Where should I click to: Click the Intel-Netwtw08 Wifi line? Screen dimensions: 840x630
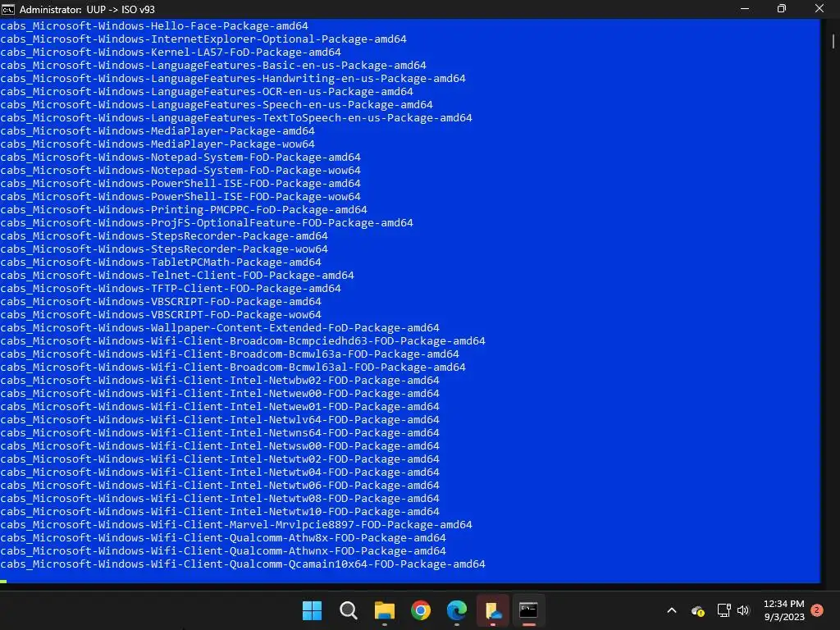point(220,498)
